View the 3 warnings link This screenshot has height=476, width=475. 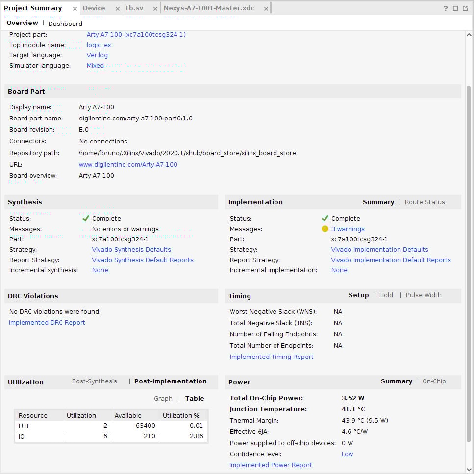(x=348, y=229)
